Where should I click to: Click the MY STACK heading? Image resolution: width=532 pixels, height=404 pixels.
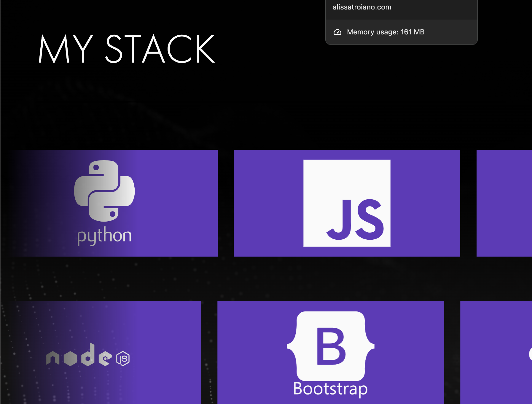coord(127,49)
